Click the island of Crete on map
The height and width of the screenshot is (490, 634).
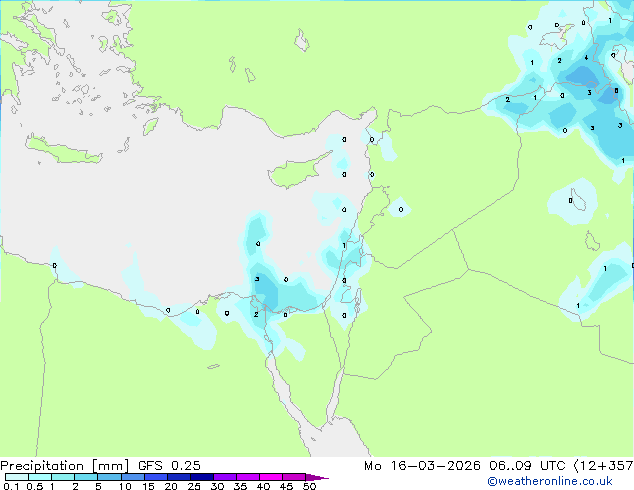click(63, 150)
